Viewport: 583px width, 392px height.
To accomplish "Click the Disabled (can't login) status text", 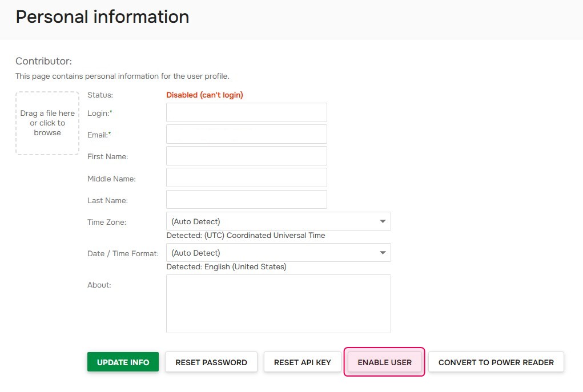I will click(x=204, y=95).
